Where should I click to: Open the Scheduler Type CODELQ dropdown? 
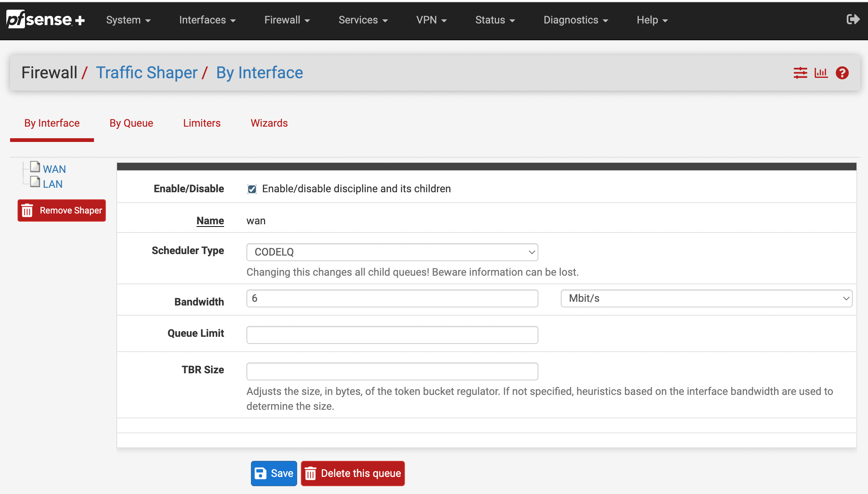(x=392, y=252)
